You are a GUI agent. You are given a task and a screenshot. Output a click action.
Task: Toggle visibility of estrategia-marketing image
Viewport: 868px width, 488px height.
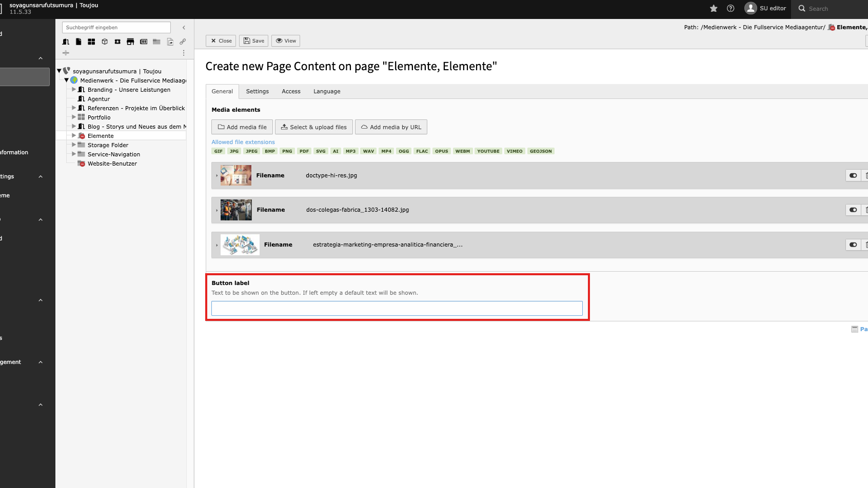(853, 245)
